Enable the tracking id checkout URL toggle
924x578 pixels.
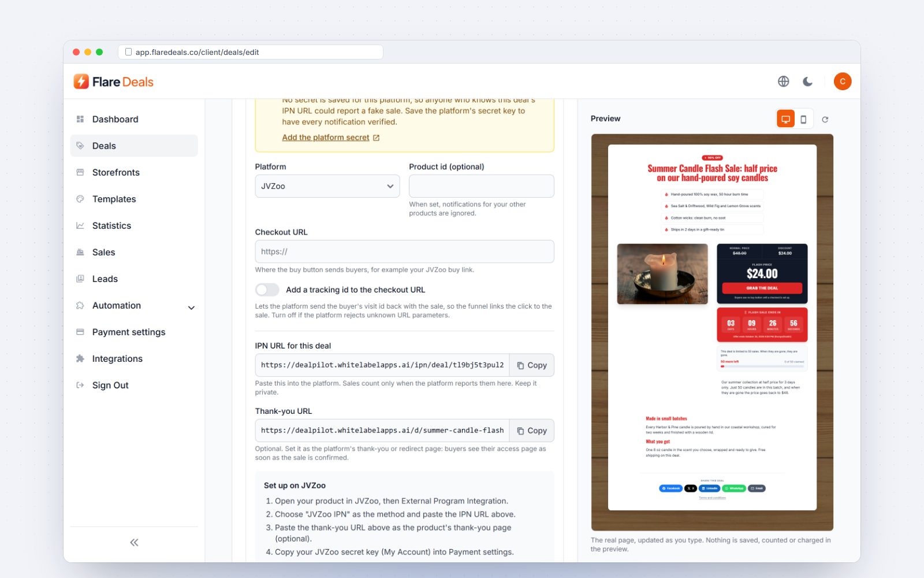tap(267, 290)
